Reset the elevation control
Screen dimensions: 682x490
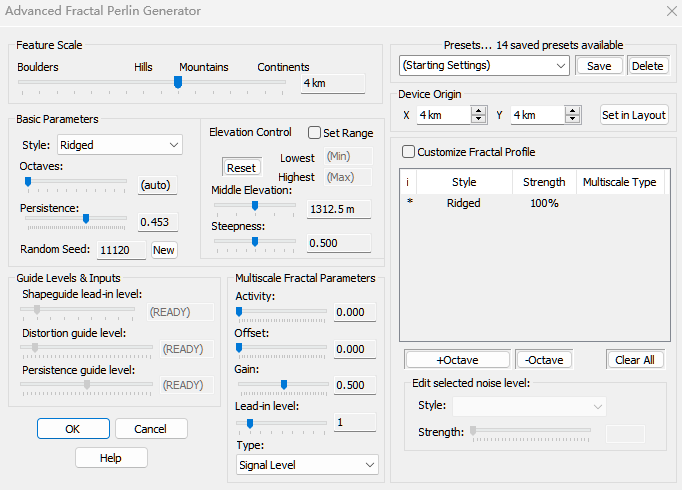point(241,168)
